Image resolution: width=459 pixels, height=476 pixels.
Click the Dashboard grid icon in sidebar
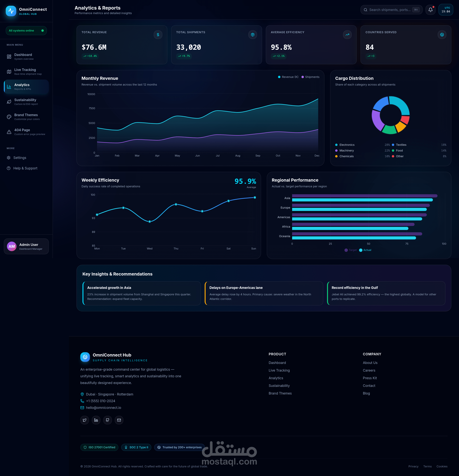9,57
